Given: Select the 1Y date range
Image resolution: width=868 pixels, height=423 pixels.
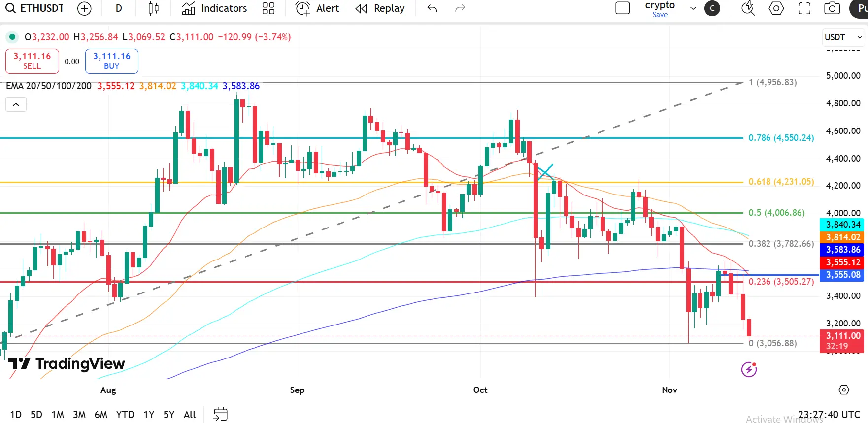Looking at the screenshot, I should 149,415.
